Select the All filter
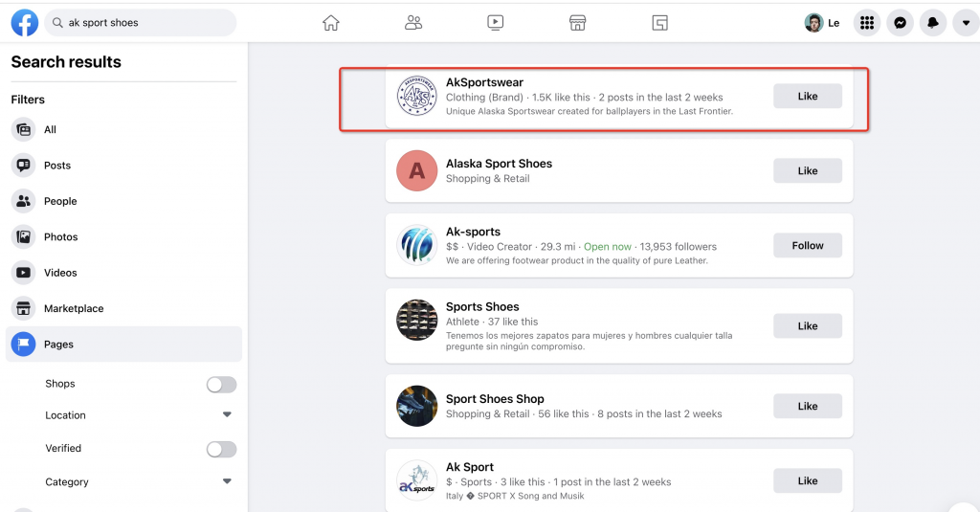The height and width of the screenshot is (512, 980). tap(123, 129)
